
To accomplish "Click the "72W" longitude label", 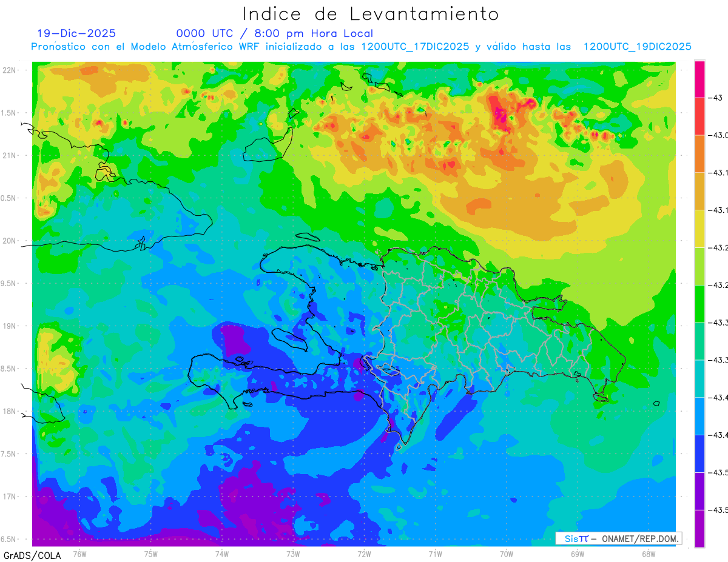I will (364, 554).
